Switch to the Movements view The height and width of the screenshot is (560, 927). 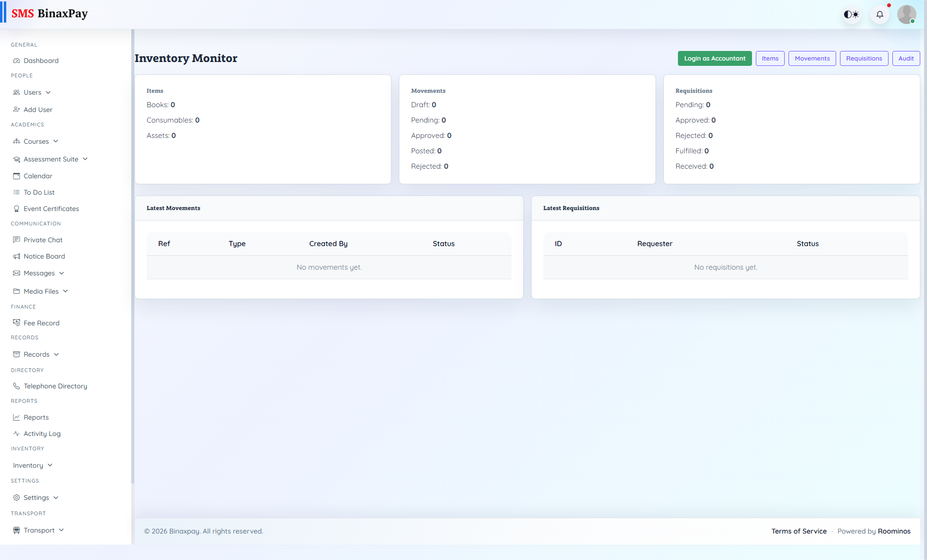812,58
